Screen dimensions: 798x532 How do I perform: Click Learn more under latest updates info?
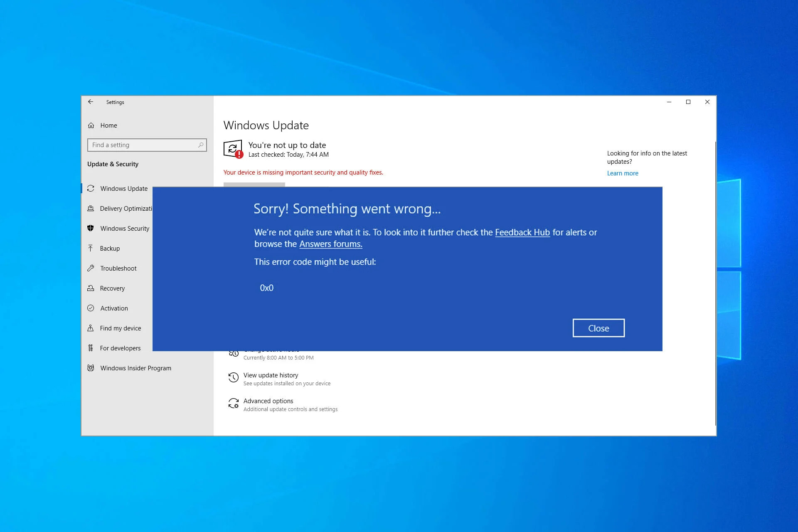(622, 173)
